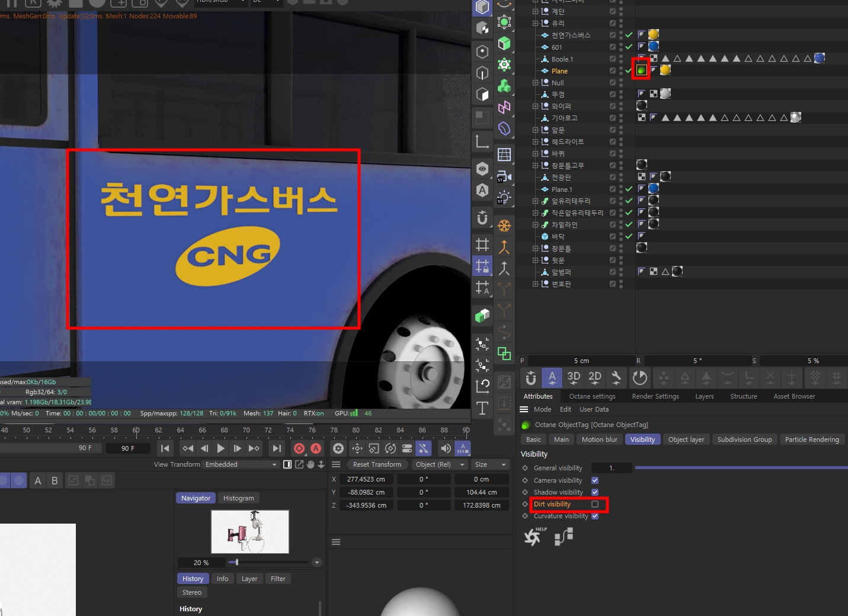The height and width of the screenshot is (616, 848).
Task: Click the floor grid scene icon
Action: click(504, 155)
